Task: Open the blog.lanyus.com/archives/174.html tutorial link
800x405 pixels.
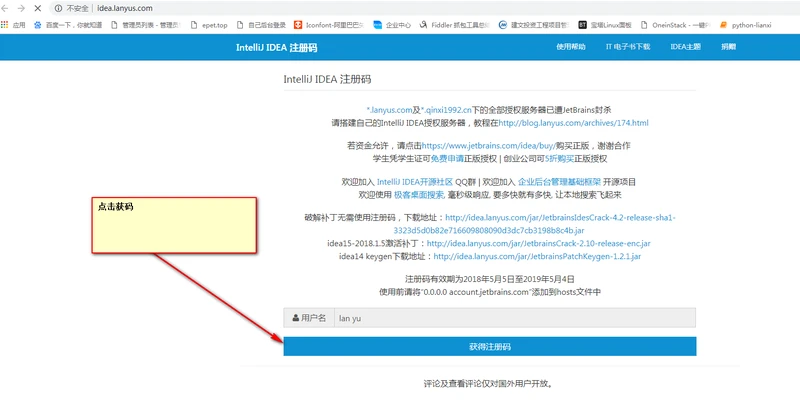Action: pyautogui.click(x=573, y=123)
